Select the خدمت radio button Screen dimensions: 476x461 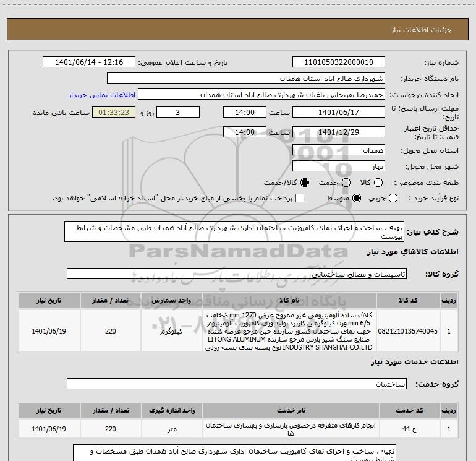tap(346, 183)
